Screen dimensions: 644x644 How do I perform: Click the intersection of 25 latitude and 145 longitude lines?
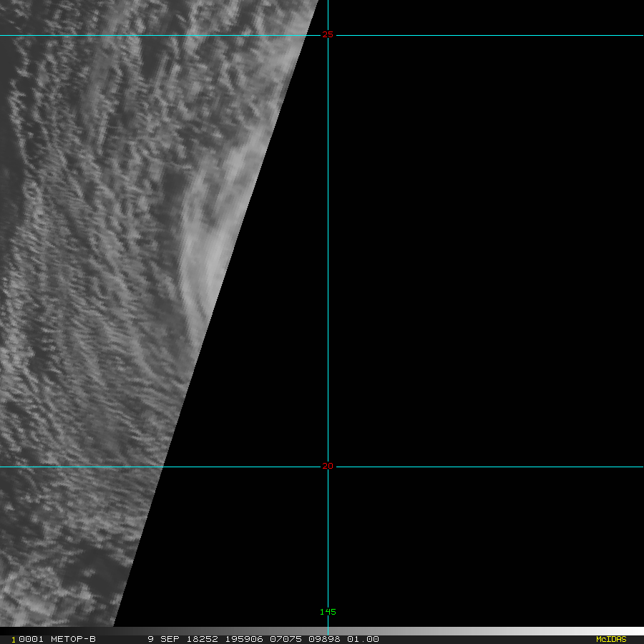click(x=328, y=35)
